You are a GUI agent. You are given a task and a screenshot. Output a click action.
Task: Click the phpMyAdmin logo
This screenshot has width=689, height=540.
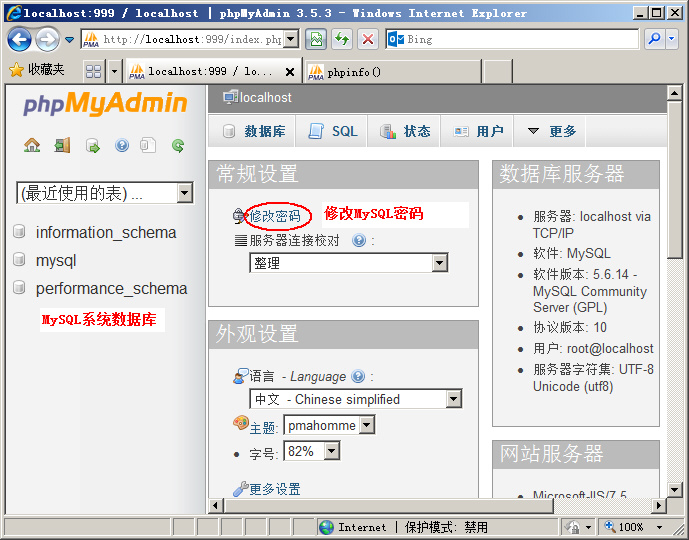tap(105, 104)
